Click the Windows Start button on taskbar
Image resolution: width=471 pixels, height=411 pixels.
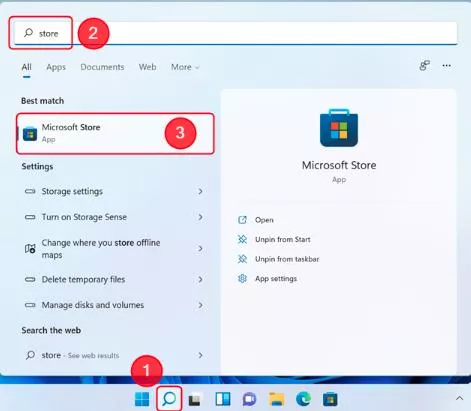click(142, 399)
